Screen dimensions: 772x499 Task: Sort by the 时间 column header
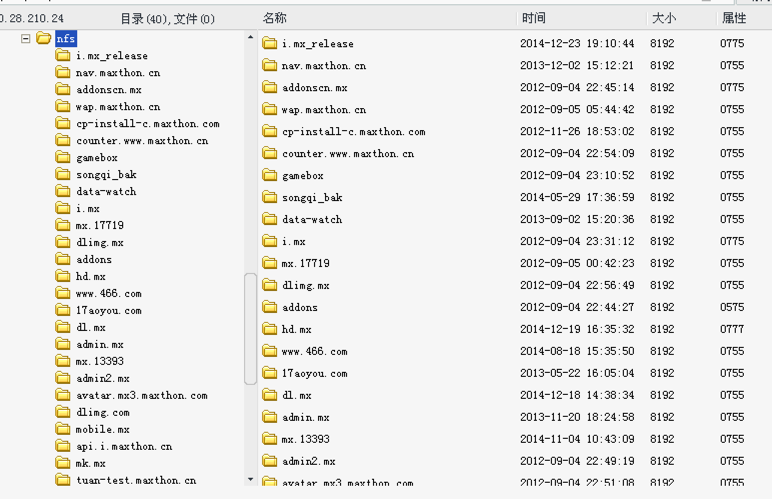[534, 18]
